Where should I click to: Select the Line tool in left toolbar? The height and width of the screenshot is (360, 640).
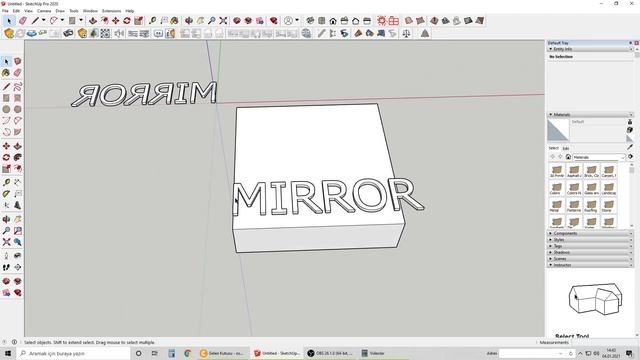(6, 87)
